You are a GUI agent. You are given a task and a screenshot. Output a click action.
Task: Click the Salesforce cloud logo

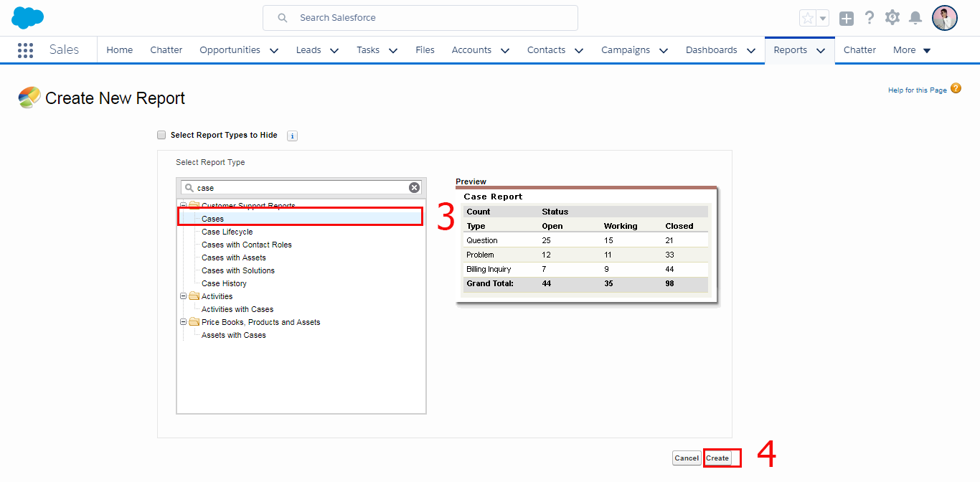click(28, 17)
